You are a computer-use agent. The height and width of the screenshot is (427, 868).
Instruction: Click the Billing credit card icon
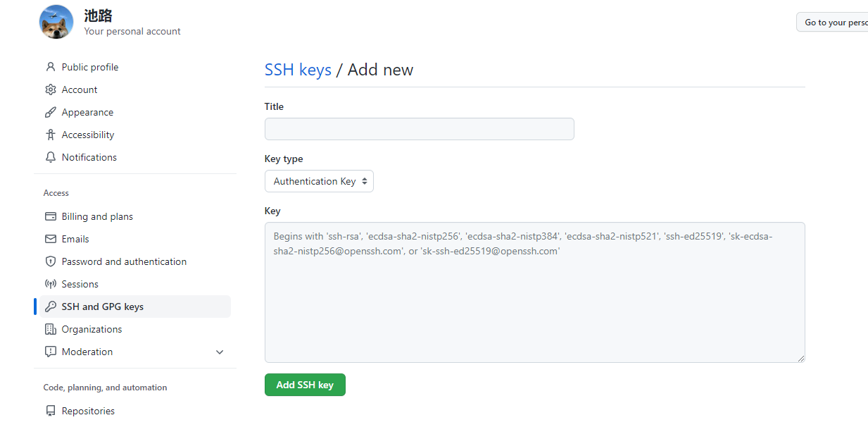tap(50, 216)
